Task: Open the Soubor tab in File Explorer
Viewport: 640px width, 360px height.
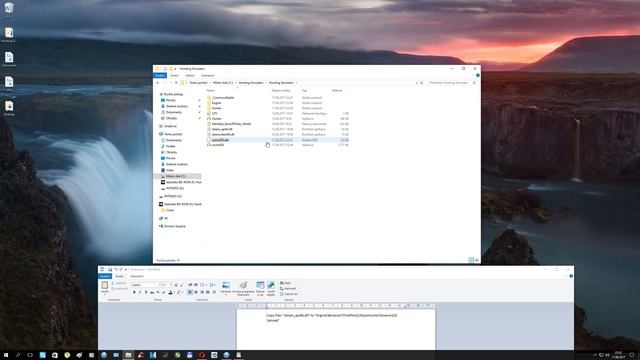Action: (x=160, y=76)
